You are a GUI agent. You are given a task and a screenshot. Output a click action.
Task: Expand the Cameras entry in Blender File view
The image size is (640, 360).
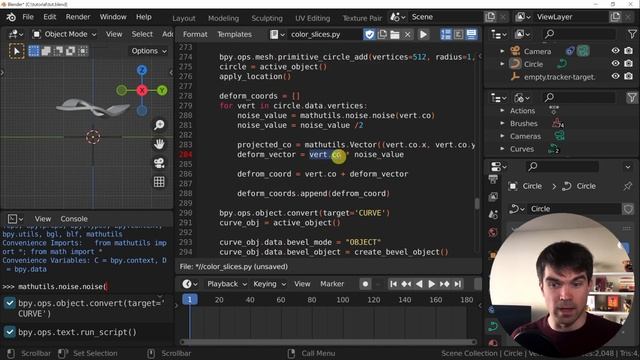(502, 136)
